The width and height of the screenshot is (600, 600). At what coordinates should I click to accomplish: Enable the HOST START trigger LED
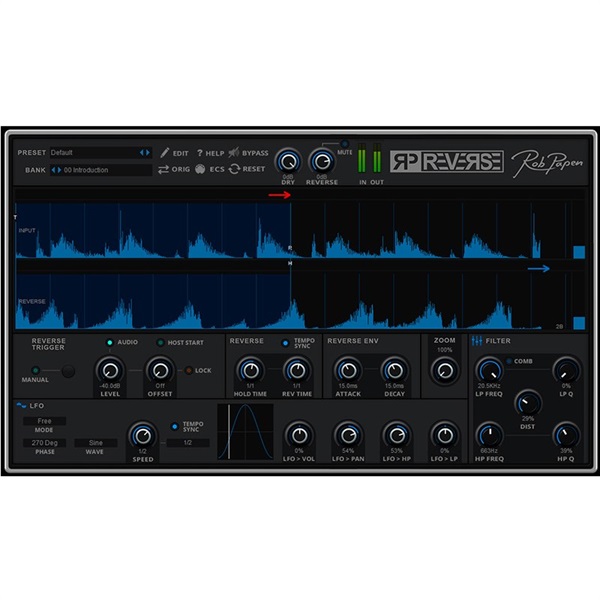click(x=161, y=342)
